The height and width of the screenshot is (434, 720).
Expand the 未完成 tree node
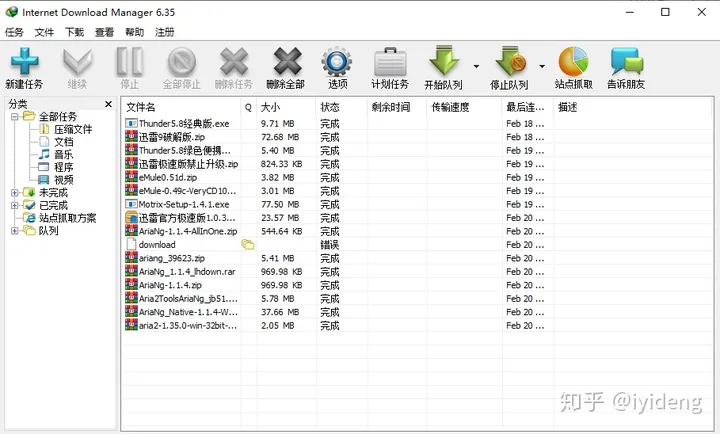pyautogui.click(x=15, y=193)
